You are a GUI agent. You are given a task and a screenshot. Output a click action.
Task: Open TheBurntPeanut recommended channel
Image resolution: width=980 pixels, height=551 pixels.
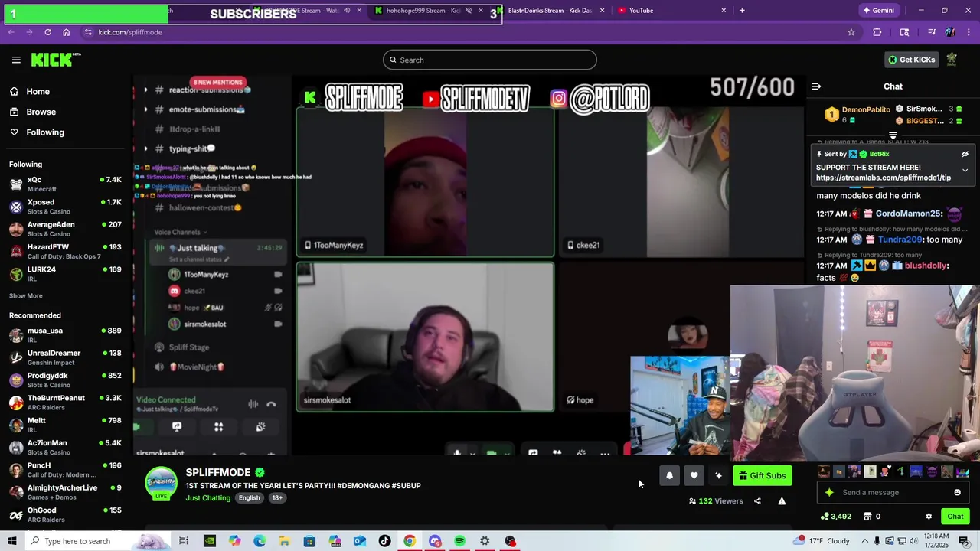tap(65, 402)
